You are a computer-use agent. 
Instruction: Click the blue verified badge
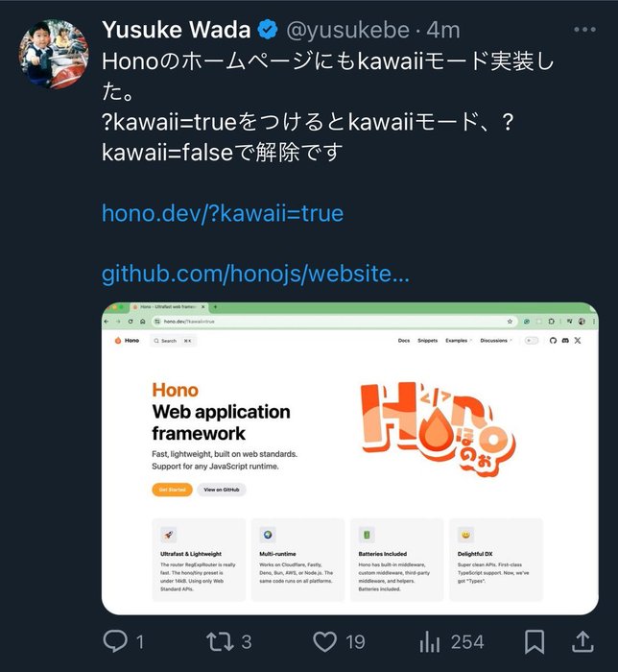pyautogui.click(x=268, y=30)
